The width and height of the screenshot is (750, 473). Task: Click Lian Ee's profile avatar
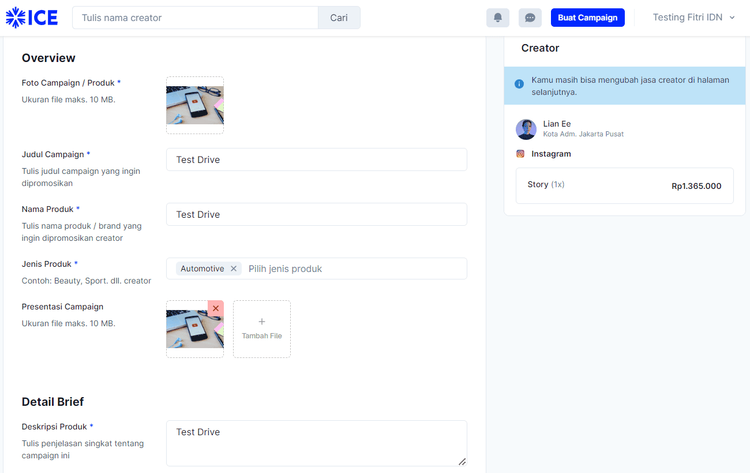(526, 129)
